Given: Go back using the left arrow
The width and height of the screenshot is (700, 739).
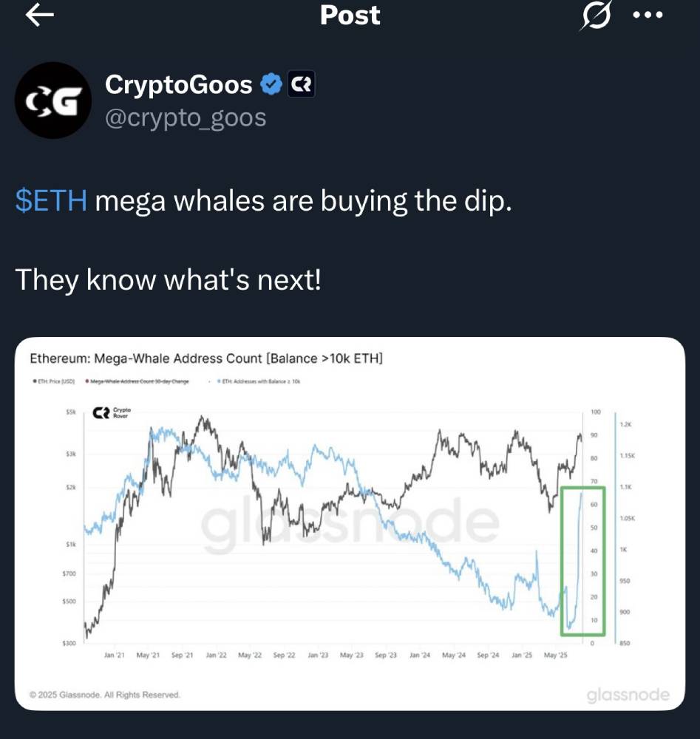Looking at the screenshot, I should tap(40, 15).
